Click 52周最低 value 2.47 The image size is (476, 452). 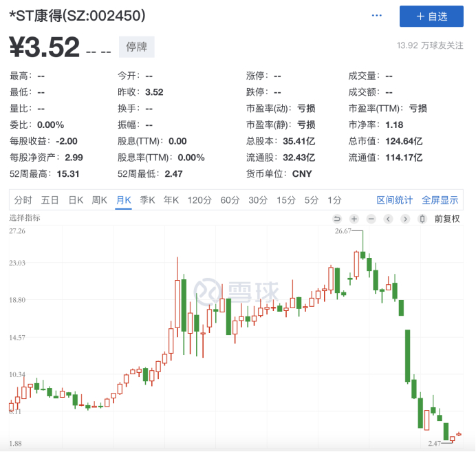click(173, 174)
